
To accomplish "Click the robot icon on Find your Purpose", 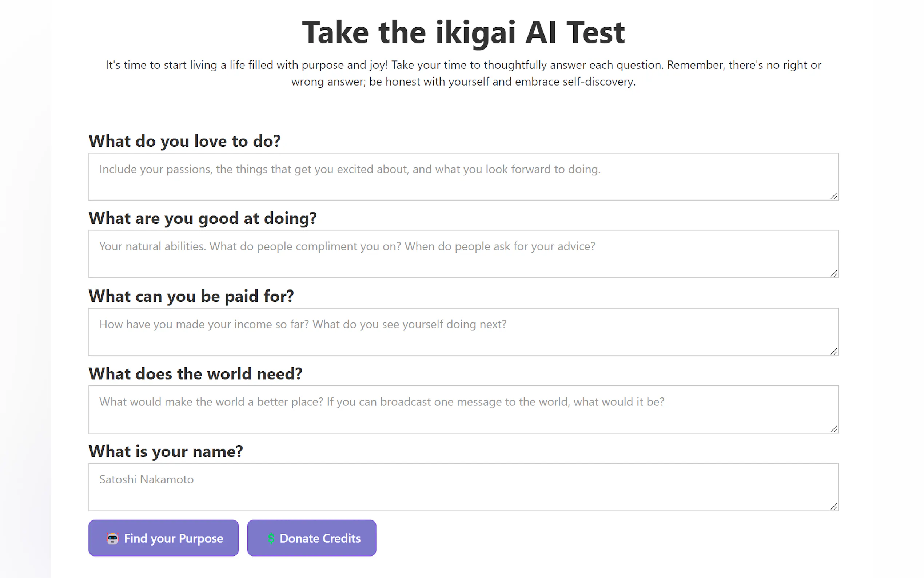I will 112,538.
